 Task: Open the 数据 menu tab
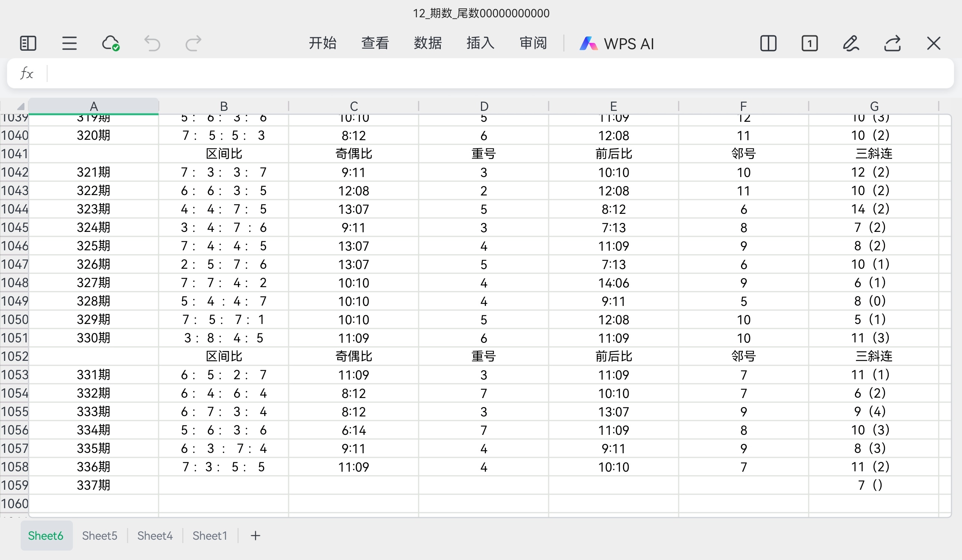coord(428,44)
